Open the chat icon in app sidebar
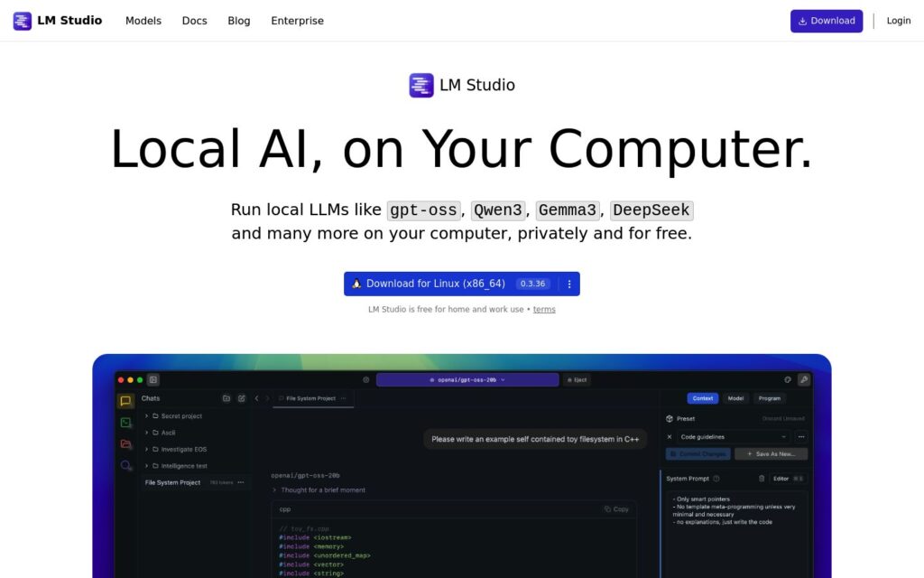 coord(125,401)
